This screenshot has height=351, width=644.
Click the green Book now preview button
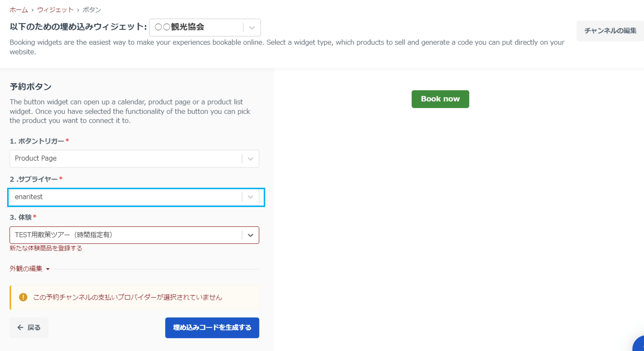click(440, 99)
